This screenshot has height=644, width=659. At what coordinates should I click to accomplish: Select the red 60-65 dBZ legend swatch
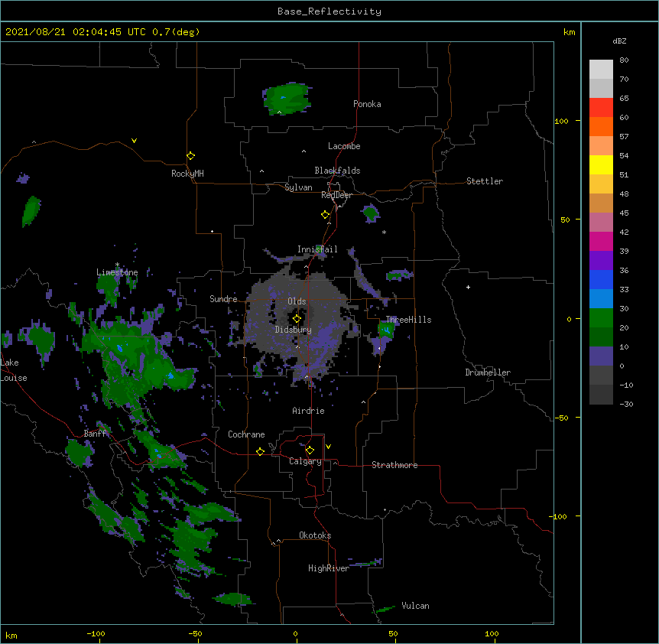point(601,108)
